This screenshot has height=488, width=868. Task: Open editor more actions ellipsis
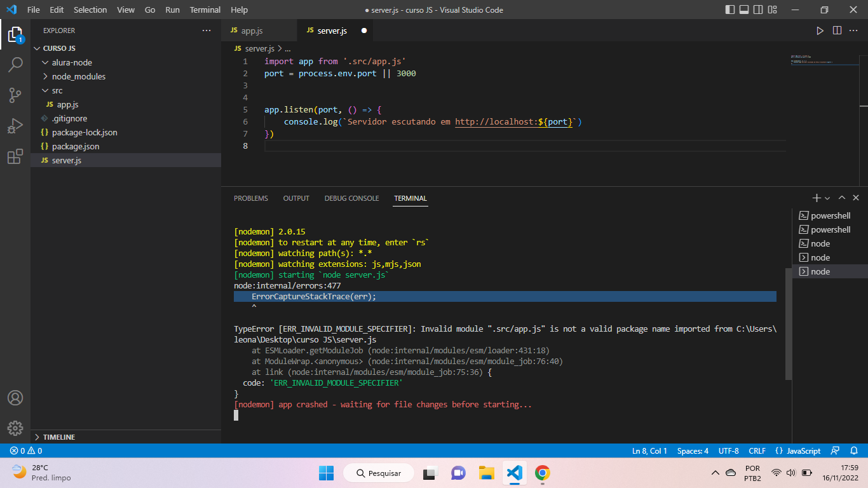pyautogui.click(x=854, y=30)
